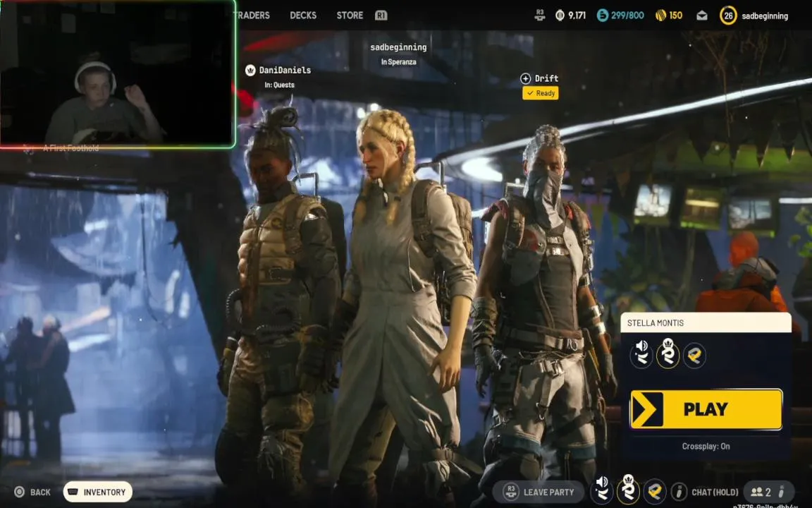Click the R3 icon on LEAVE PARTY button
The width and height of the screenshot is (812, 508).
510,491
